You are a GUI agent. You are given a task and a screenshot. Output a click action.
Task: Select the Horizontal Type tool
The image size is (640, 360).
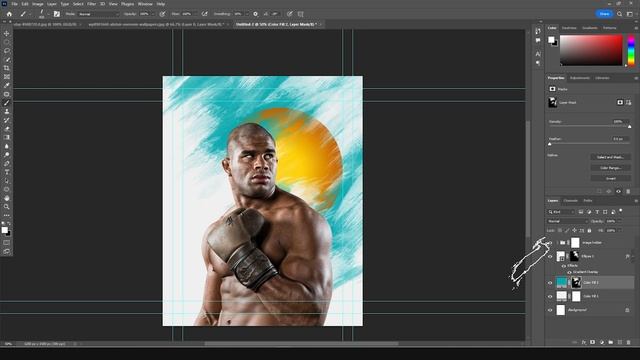[7, 172]
